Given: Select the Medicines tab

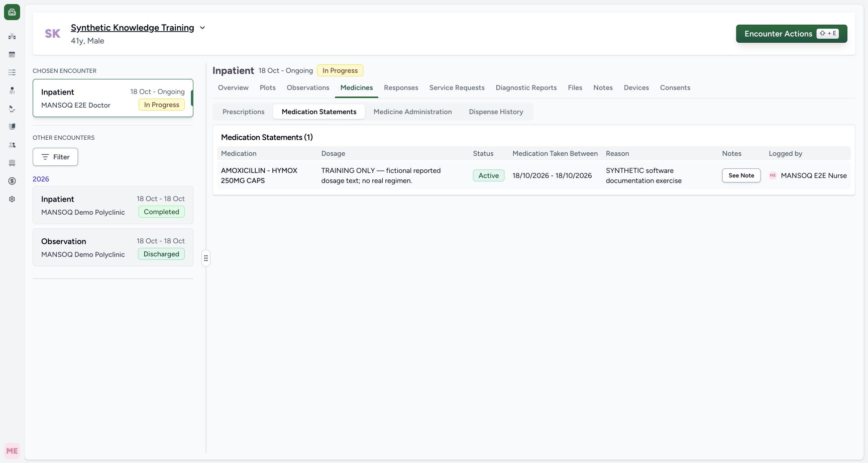Looking at the screenshot, I should [357, 87].
